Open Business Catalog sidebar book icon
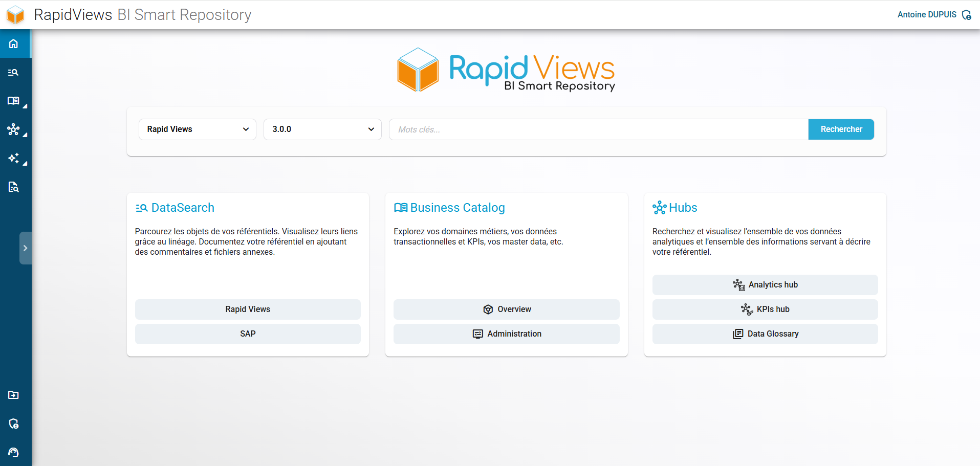This screenshot has width=980, height=466. pyautogui.click(x=14, y=101)
